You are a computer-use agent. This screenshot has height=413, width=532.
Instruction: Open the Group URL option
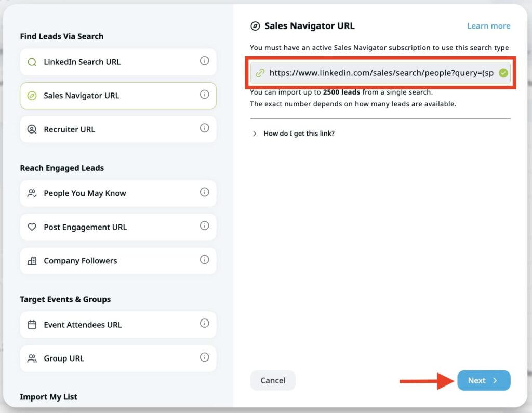(118, 358)
